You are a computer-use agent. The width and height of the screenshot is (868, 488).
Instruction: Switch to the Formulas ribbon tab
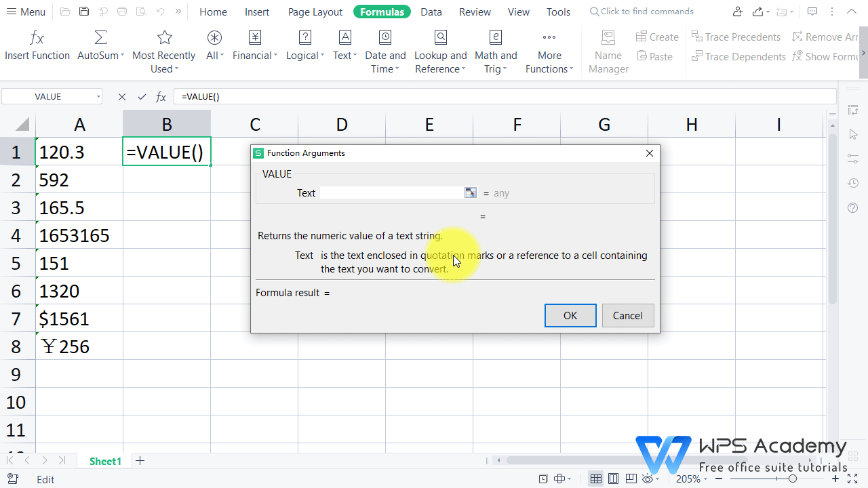pyautogui.click(x=382, y=12)
